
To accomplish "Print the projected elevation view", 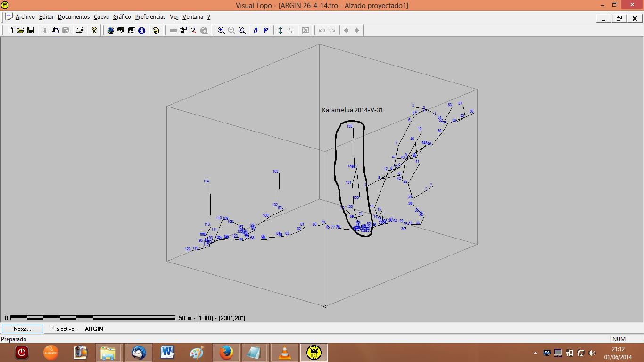I will [x=80, y=30].
